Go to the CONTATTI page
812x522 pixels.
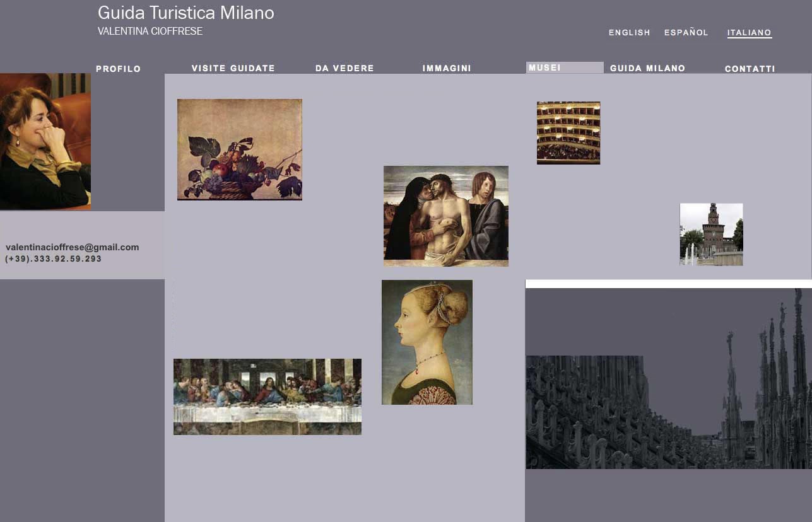750,69
